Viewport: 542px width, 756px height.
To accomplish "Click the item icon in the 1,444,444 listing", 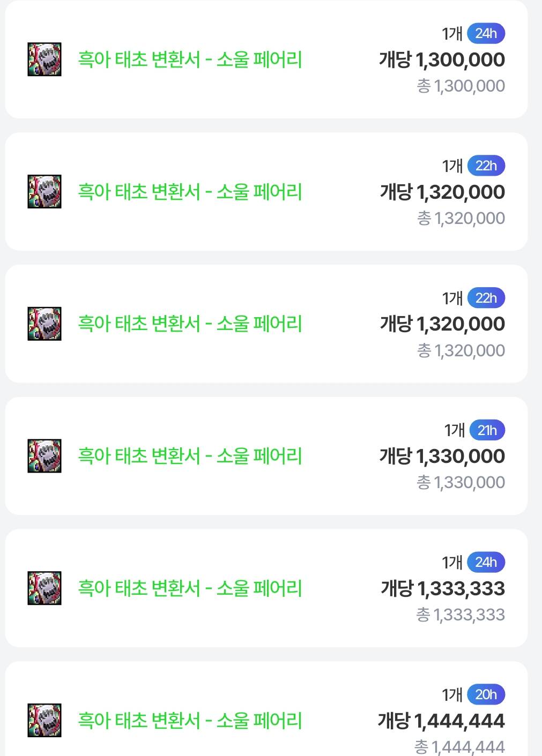I will [44, 721].
